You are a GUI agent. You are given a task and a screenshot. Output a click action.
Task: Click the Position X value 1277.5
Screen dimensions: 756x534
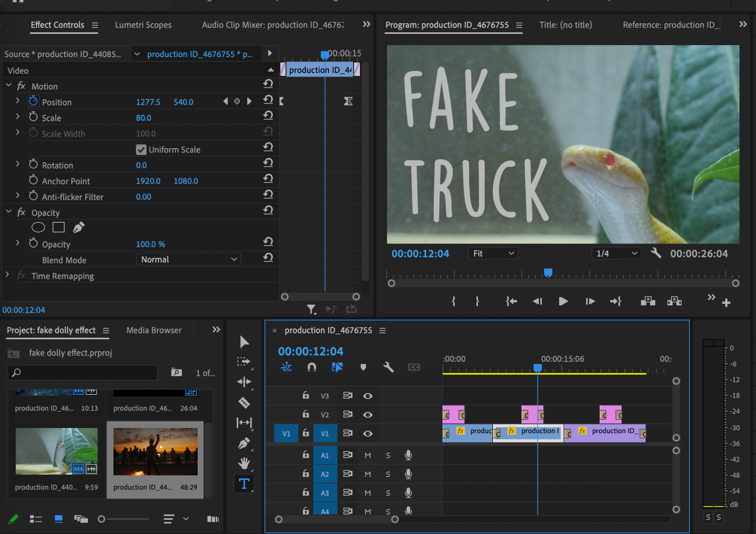pyautogui.click(x=148, y=102)
